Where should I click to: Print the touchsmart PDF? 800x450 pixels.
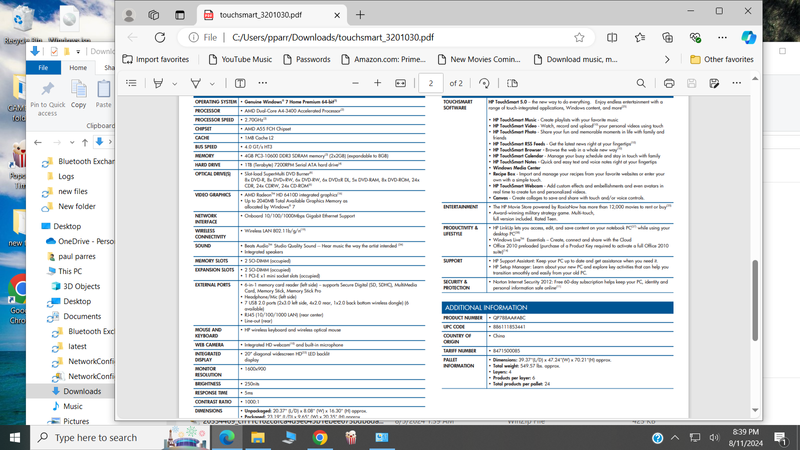point(669,83)
